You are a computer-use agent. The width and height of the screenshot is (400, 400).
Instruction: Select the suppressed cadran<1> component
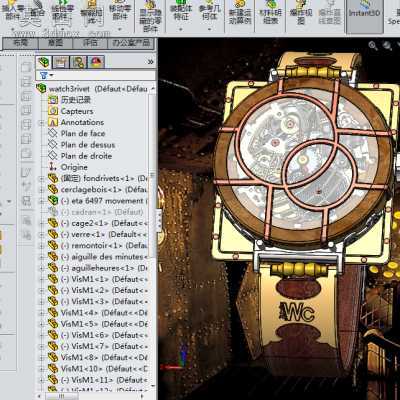click(102, 212)
